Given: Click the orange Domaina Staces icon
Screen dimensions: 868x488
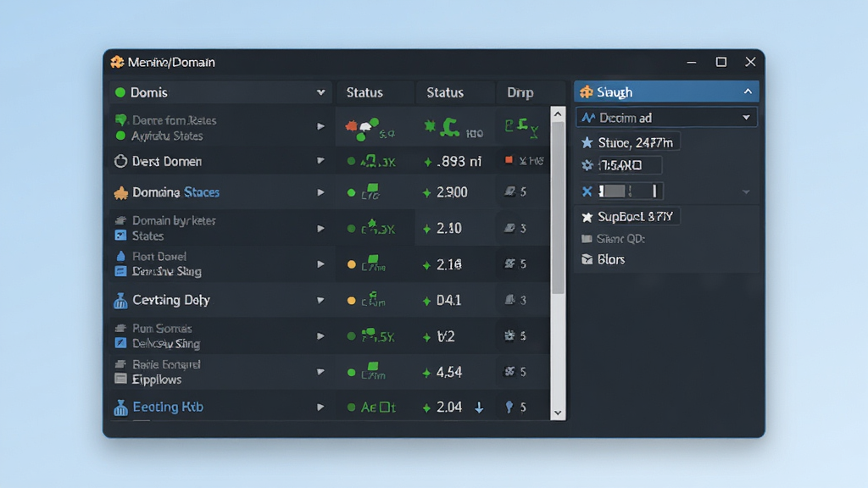Looking at the screenshot, I should pyautogui.click(x=120, y=192).
